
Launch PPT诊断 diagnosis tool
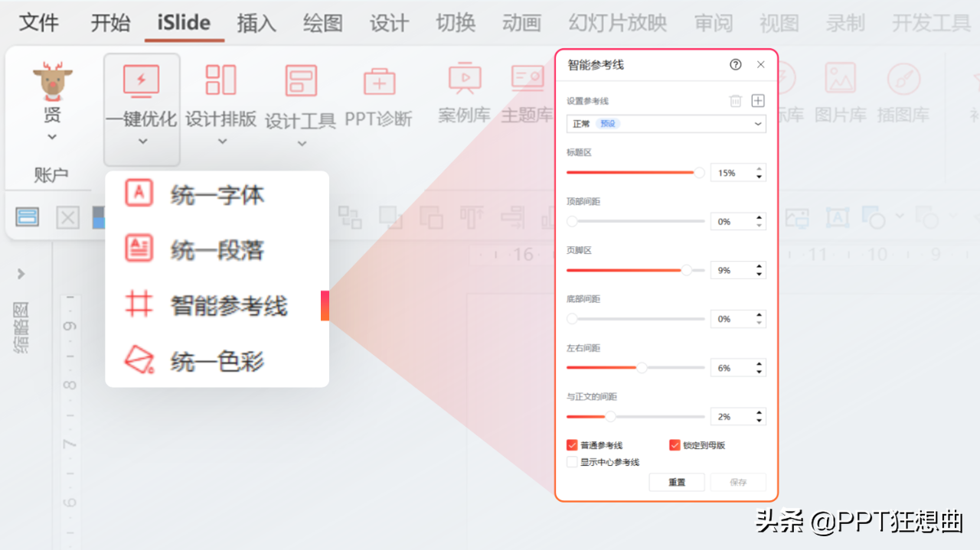(379, 98)
